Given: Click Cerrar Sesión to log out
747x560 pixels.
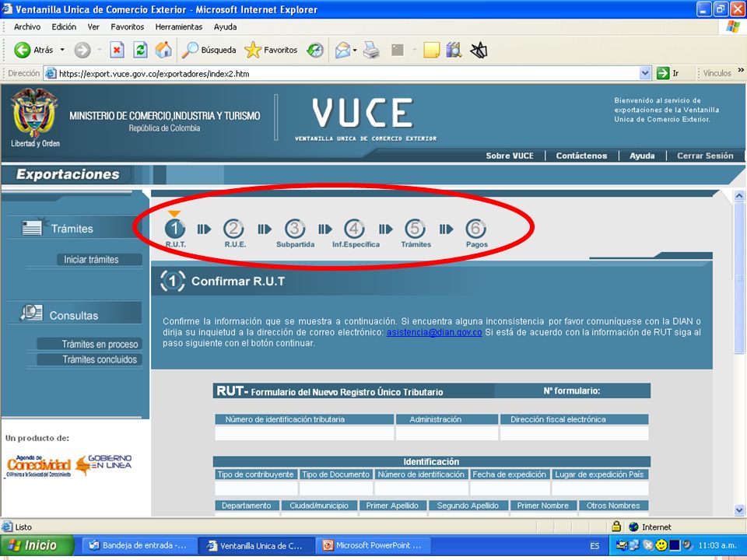Looking at the screenshot, I should click(x=705, y=156).
